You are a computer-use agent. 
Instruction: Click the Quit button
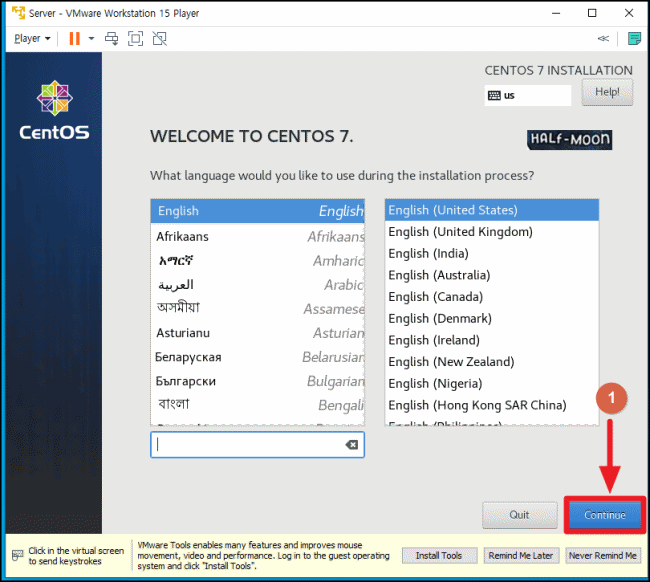pyautogui.click(x=519, y=515)
